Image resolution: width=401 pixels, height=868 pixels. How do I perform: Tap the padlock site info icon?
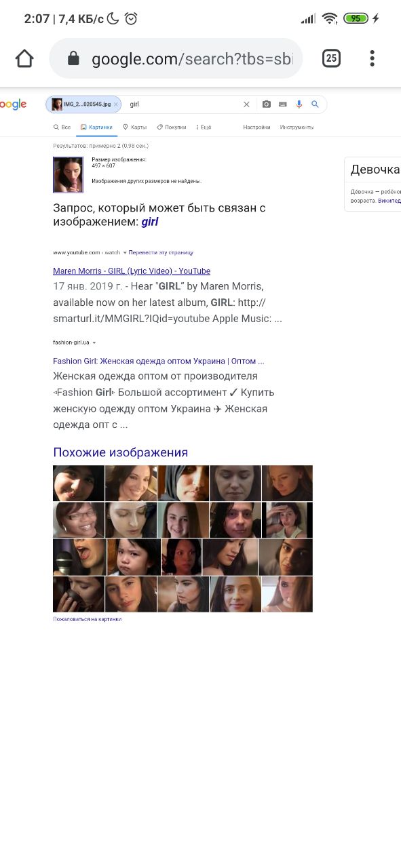click(73, 59)
